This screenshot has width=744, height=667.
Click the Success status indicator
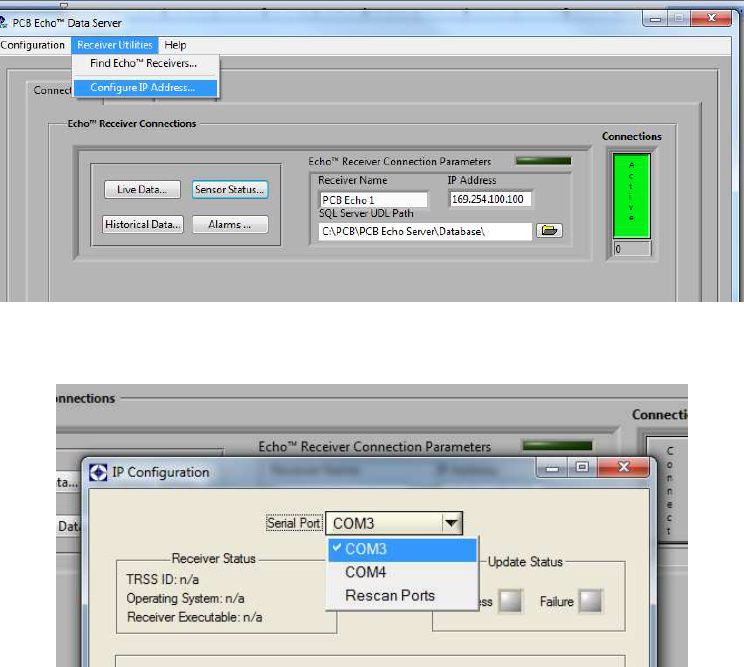(511, 602)
